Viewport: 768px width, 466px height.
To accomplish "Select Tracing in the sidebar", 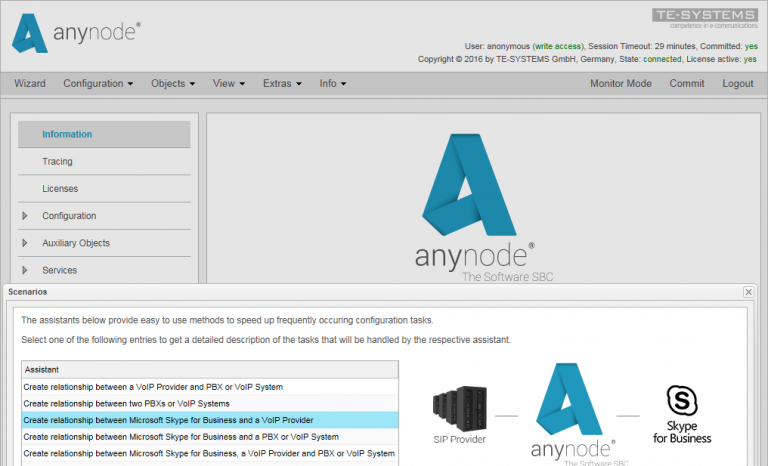I will [104, 161].
